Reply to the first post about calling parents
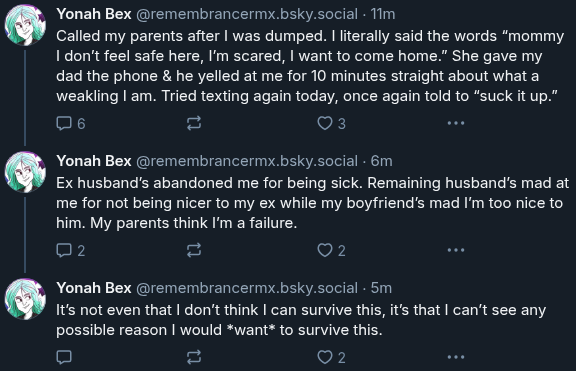The width and height of the screenshot is (576, 371). (71, 123)
